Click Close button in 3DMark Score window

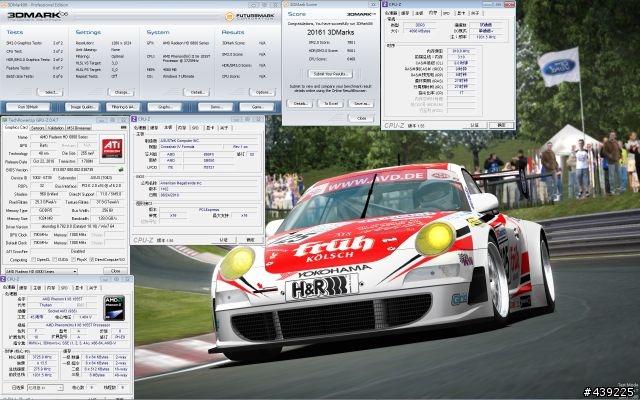(x=361, y=118)
